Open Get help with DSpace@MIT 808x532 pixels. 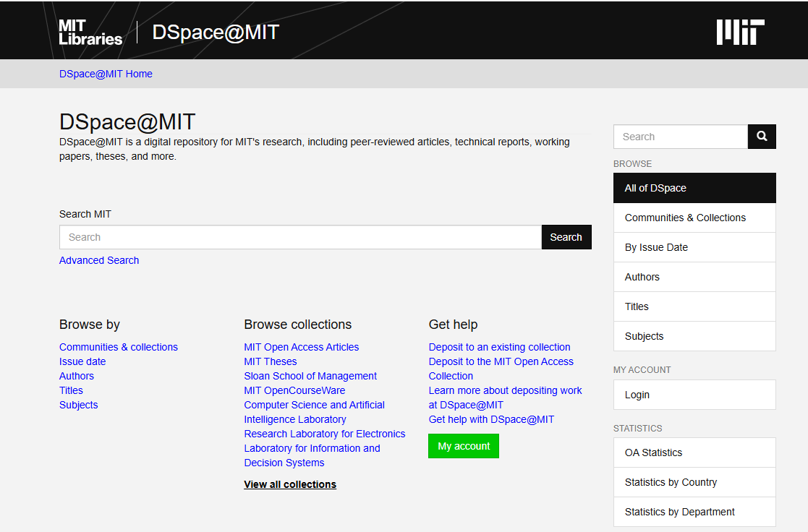coord(492,419)
